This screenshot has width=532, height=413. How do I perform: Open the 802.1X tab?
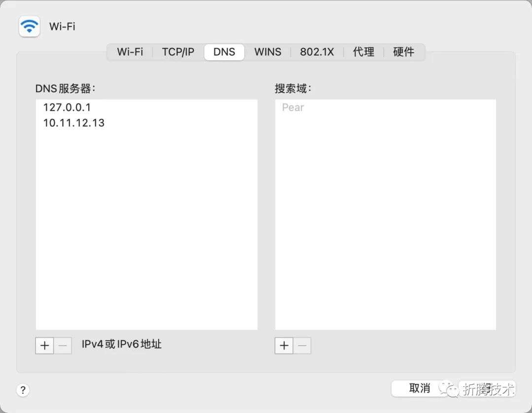[x=317, y=52]
